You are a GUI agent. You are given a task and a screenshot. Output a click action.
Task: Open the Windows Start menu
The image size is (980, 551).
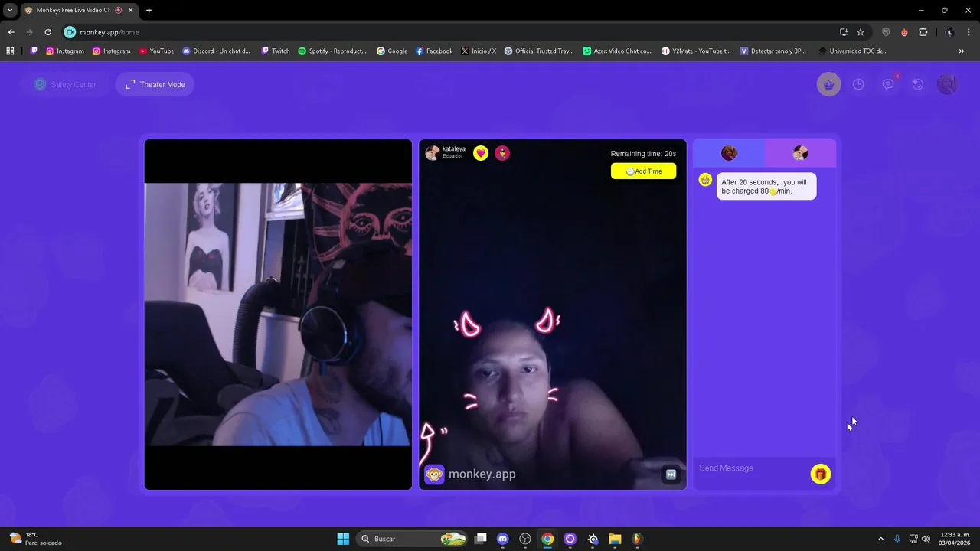(x=343, y=539)
